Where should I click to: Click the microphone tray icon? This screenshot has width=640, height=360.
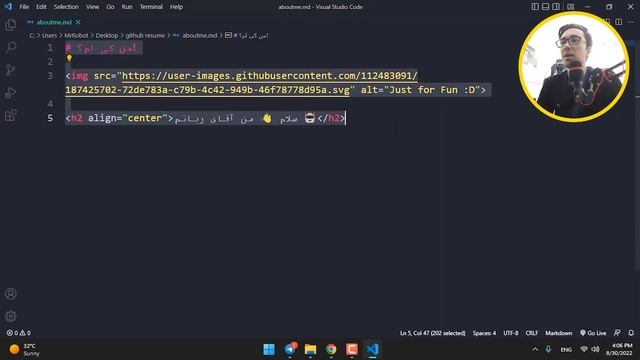tap(548, 349)
